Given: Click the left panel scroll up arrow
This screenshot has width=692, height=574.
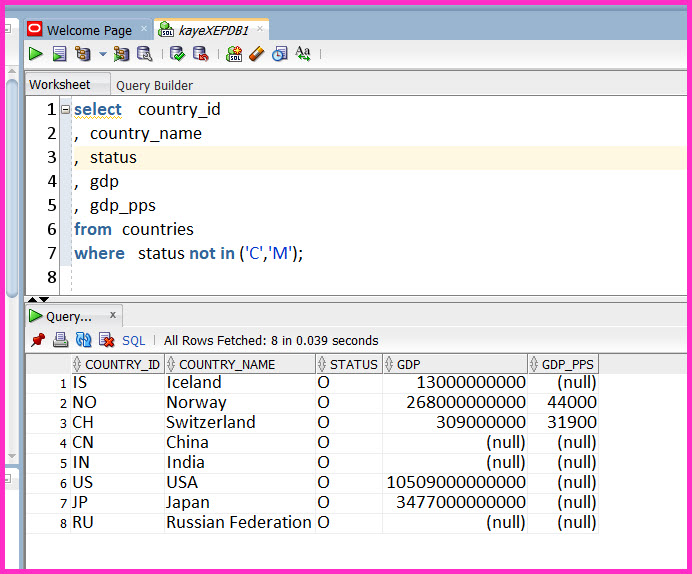Looking at the screenshot, I should click(x=12, y=71).
